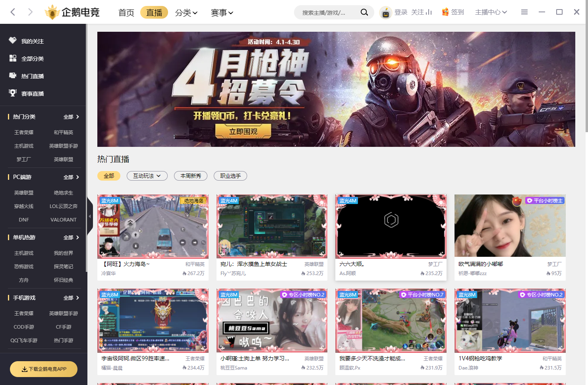
Task: Click the user avatar icon next to 登录
Action: coord(385,12)
